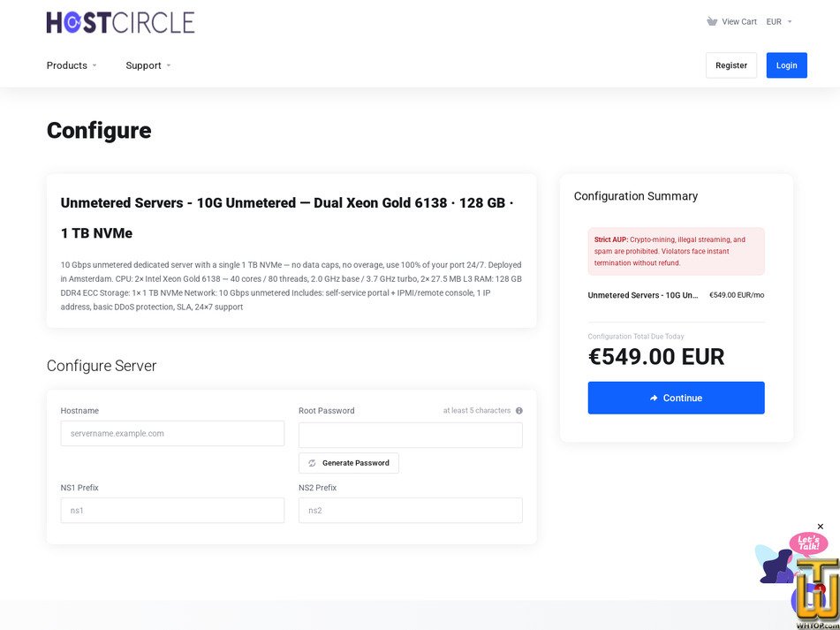Close the Let's Talk chat popup

(821, 527)
